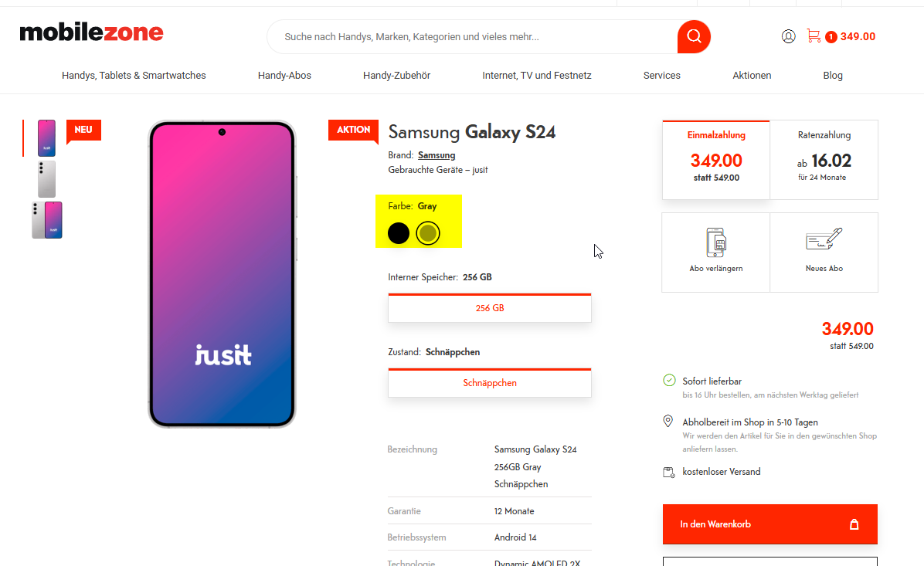924x566 pixels.
Task: Switch to the Einmalzahlung payment tab
Action: tap(716, 160)
